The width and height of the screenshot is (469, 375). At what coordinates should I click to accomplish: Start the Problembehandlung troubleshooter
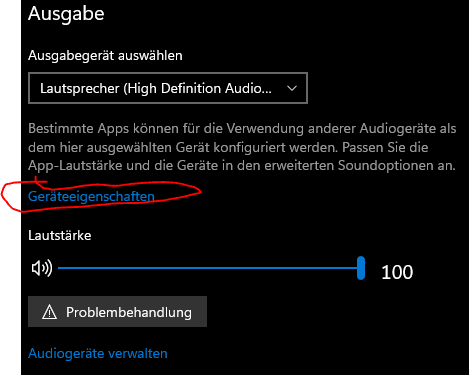click(x=117, y=312)
